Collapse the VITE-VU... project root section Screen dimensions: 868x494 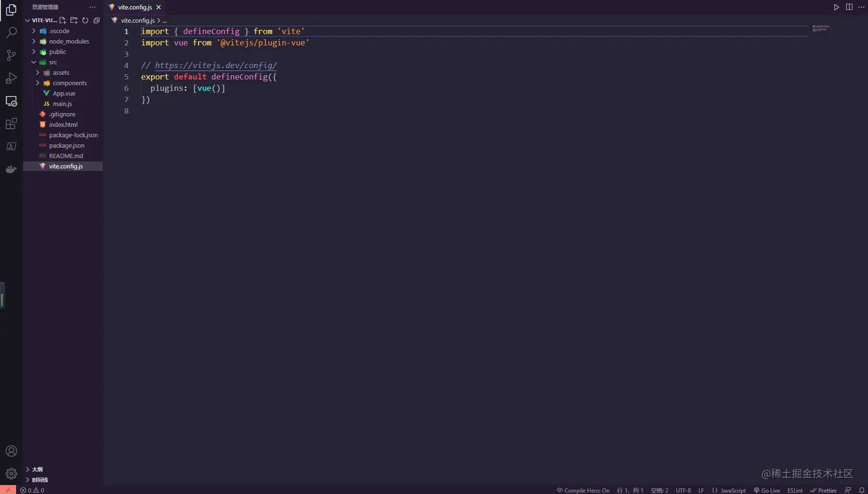42,20
